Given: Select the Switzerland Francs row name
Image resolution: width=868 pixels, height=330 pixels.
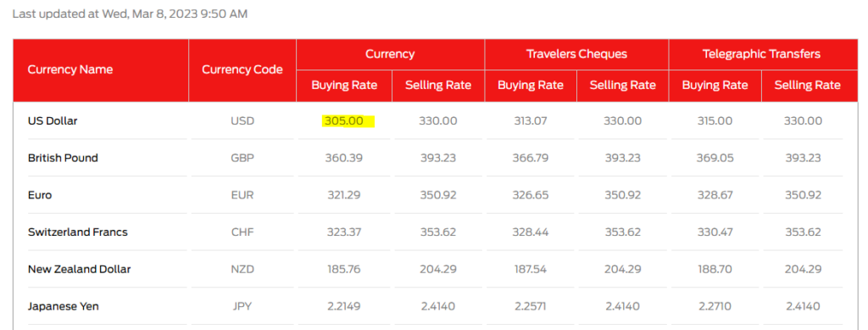Looking at the screenshot, I should 77,232.
